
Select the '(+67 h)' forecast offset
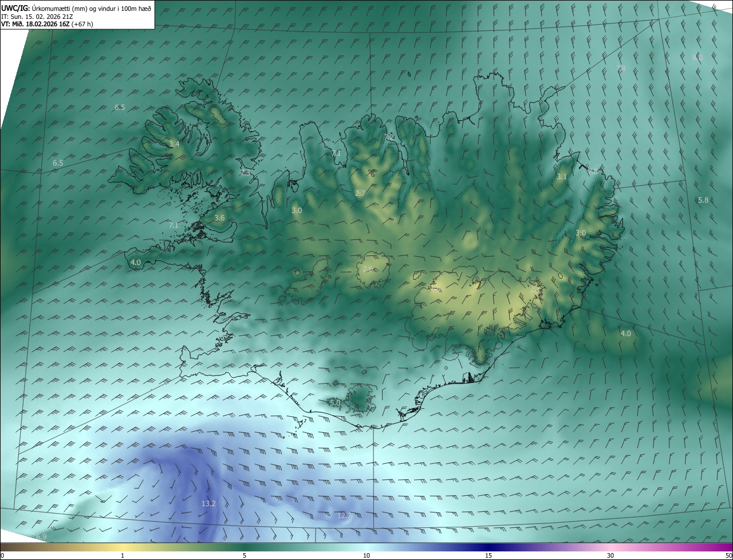pyautogui.click(x=82, y=24)
